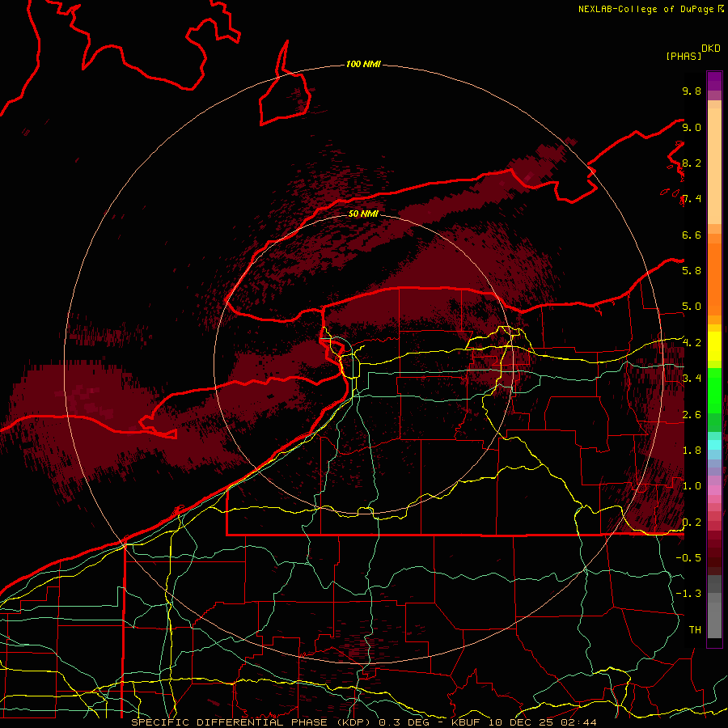
Task: Click the 5.8 scale value
Action: (692, 270)
